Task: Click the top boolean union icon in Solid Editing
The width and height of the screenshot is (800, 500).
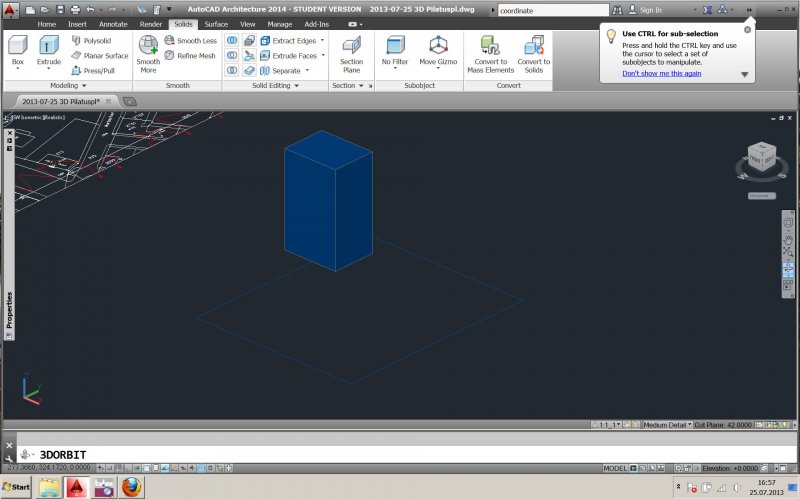Action: tap(232, 40)
